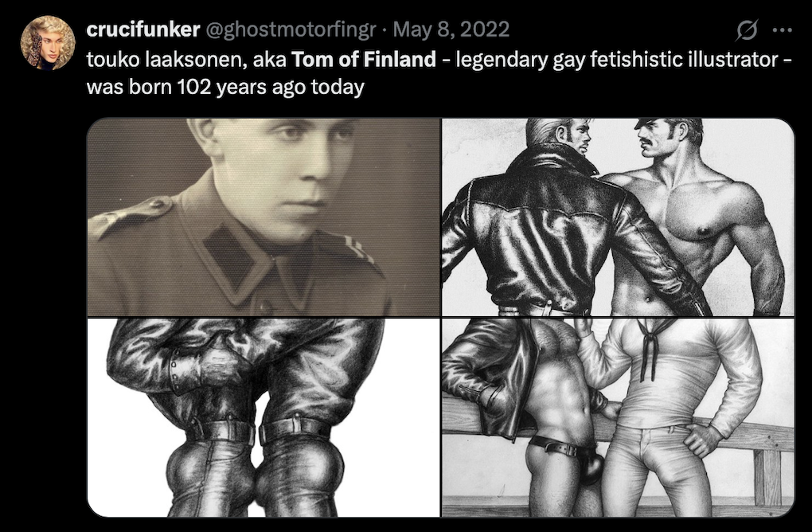
Task: Click the Grok explain-post icon
Action: pyautogui.click(x=747, y=30)
